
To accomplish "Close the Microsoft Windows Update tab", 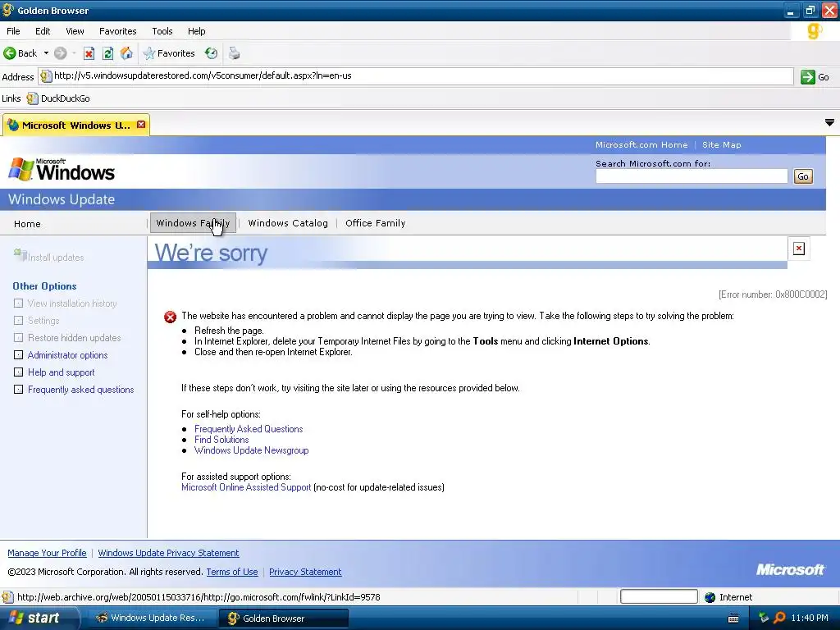I will tap(141, 125).
